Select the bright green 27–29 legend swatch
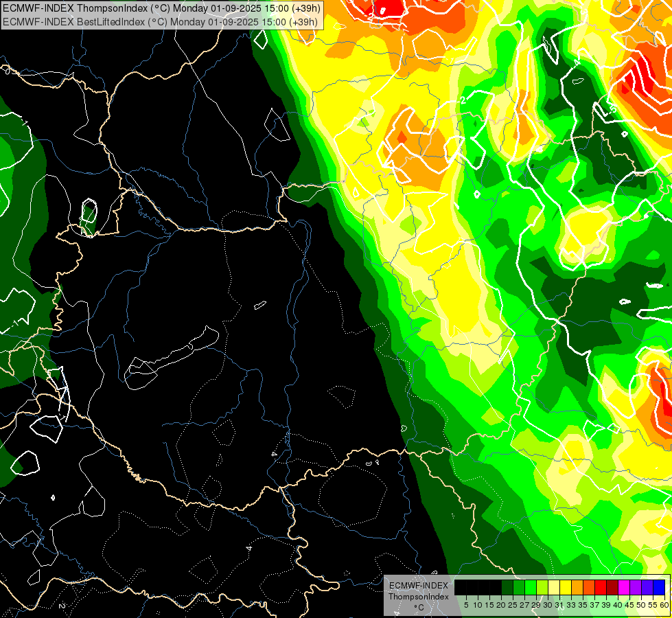The height and width of the screenshot is (618, 672). point(531,588)
